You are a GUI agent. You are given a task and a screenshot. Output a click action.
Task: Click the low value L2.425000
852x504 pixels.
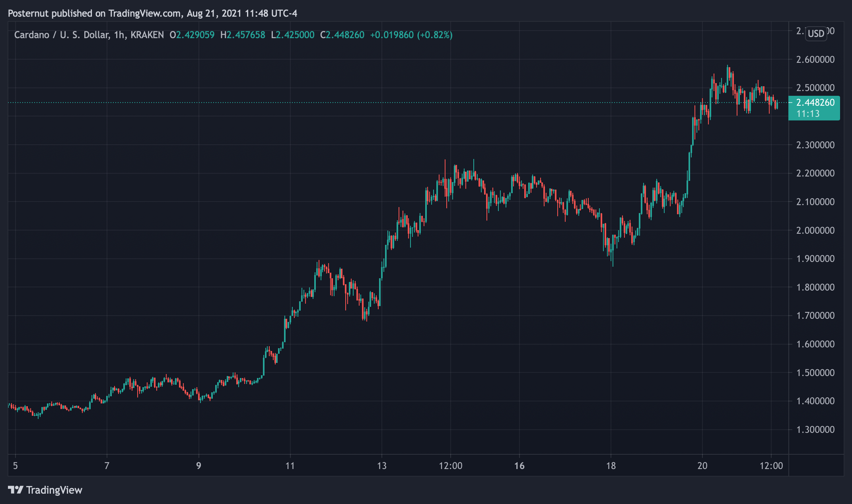pos(293,35)
